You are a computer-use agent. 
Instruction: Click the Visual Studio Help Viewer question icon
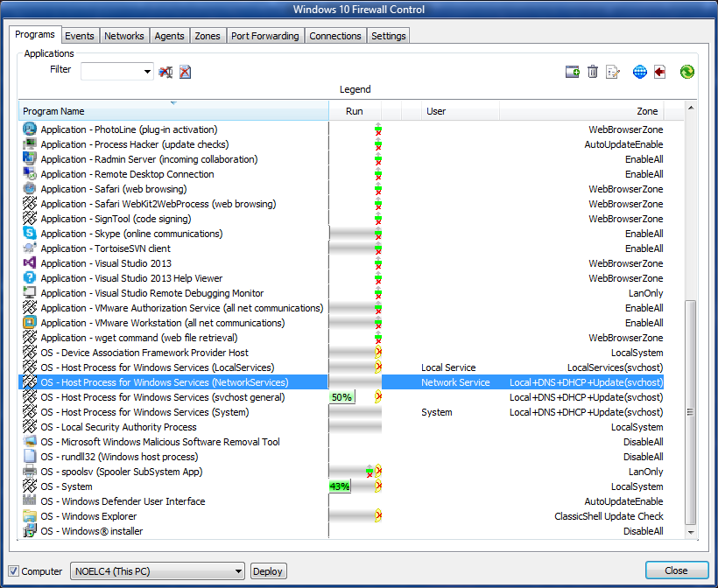29,278
